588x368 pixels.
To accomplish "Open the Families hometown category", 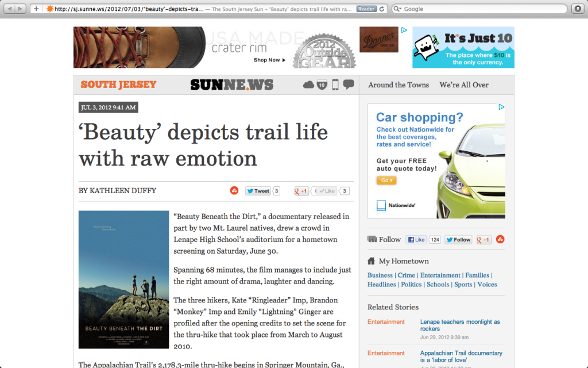I will click(477, 275).
